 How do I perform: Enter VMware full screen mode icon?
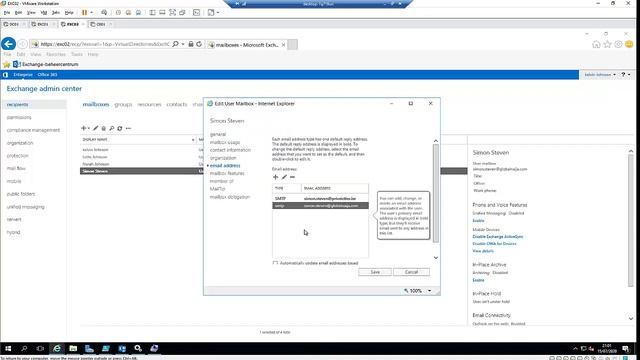(173, 13)
